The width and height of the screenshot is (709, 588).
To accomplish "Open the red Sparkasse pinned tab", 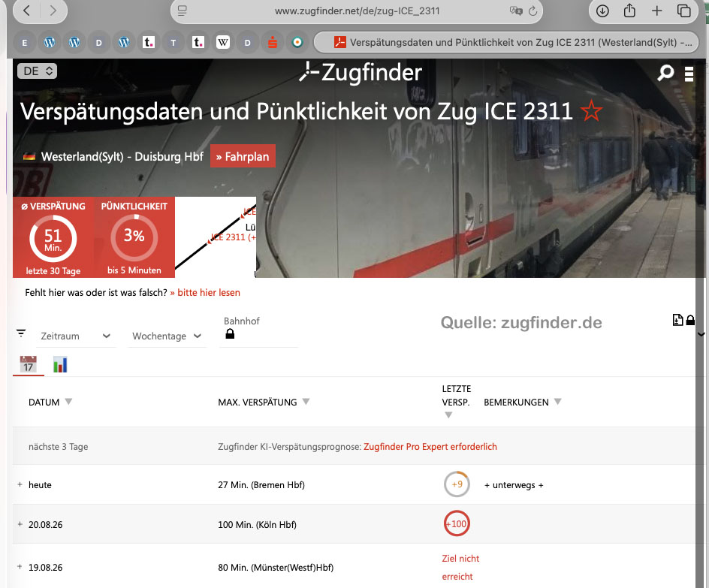I will (x=272, y=43).
